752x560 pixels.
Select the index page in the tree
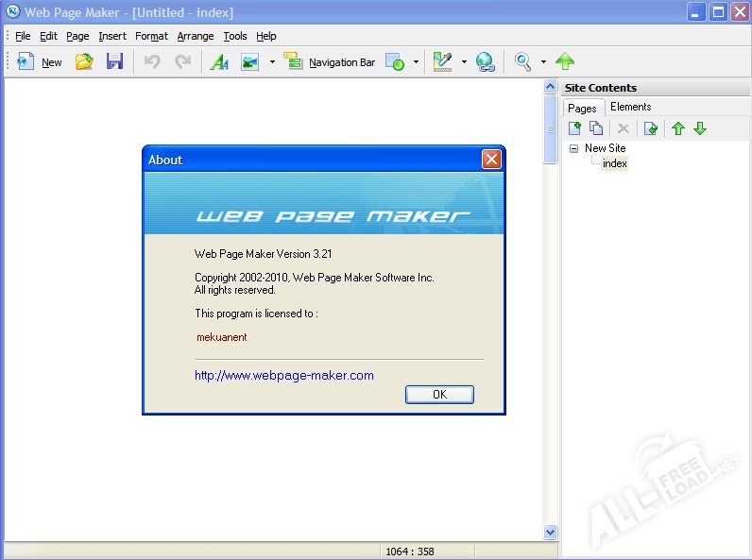point(614,163)
